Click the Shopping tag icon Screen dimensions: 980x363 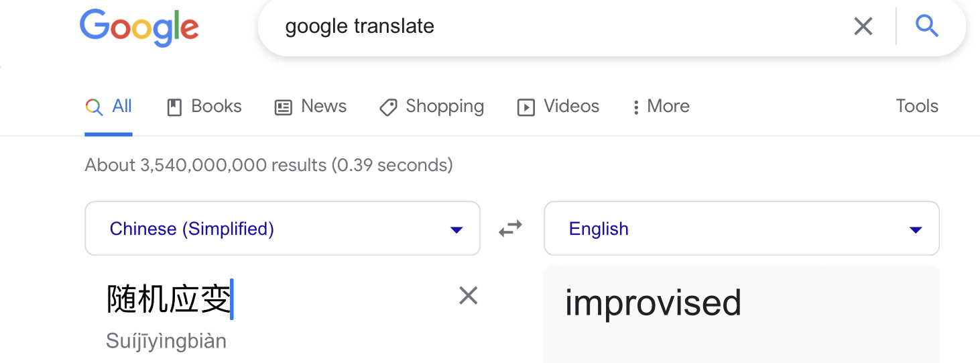pyautogui.click(x=388, y=107)
